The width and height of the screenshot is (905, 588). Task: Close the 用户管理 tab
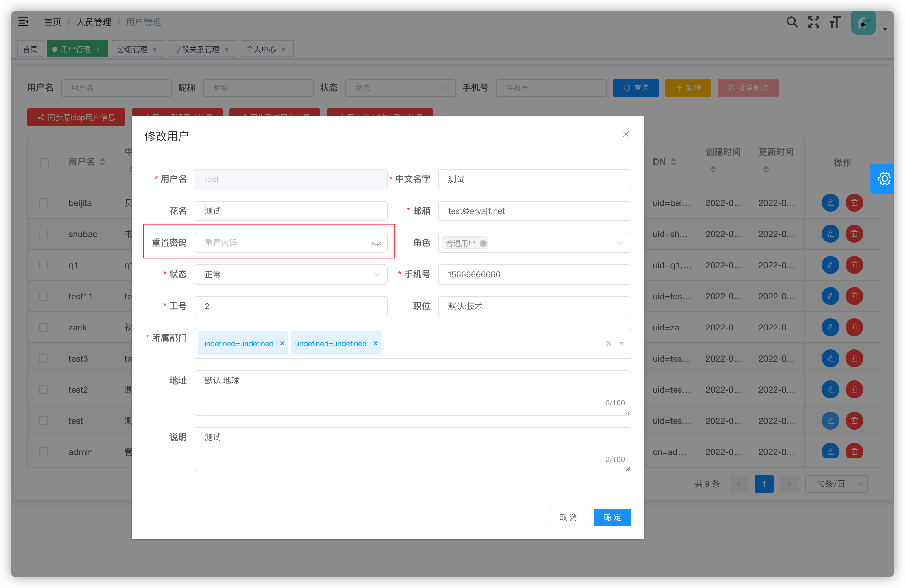point(98,49)
